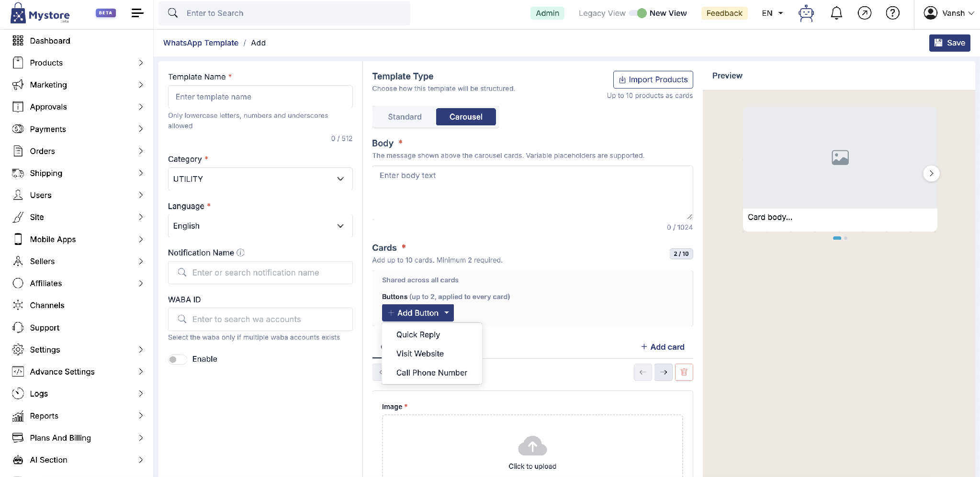Click the Settings gear icon
The image size is (980, 477).
click(x=18, y=349)
